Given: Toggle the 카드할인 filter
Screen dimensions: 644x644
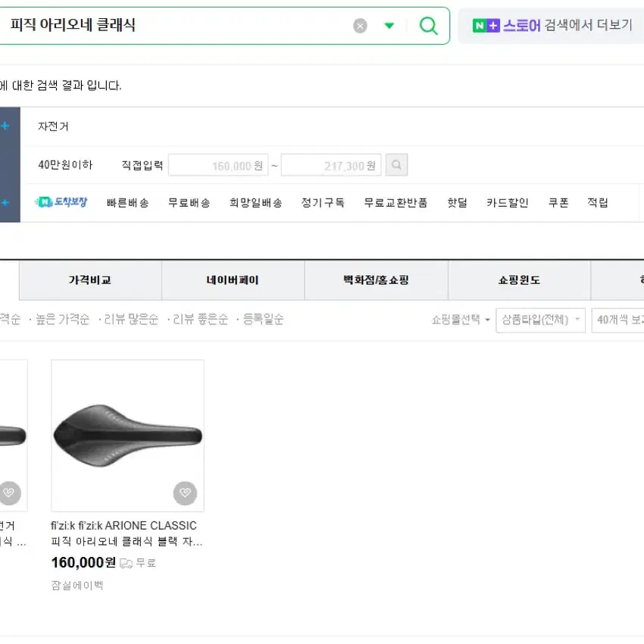Looking at the screenshot, I should coord(508,202).
